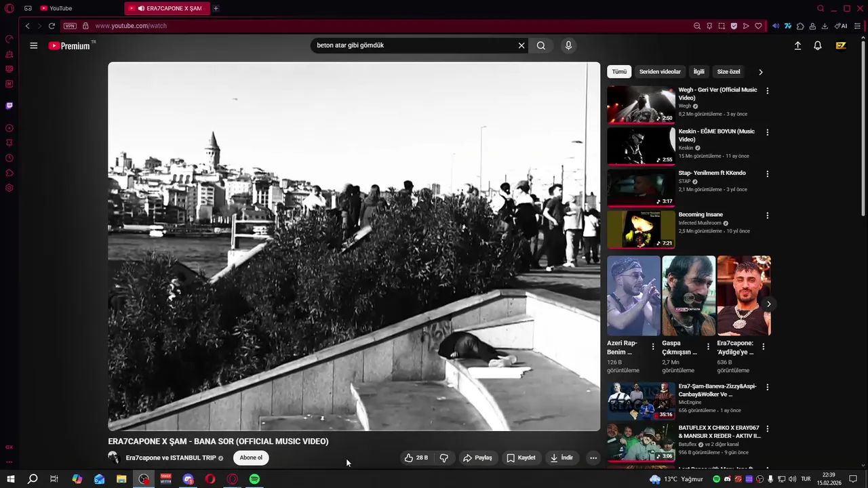Open the taskbar weather widget 13°C Yağmur

coord(676,479)
